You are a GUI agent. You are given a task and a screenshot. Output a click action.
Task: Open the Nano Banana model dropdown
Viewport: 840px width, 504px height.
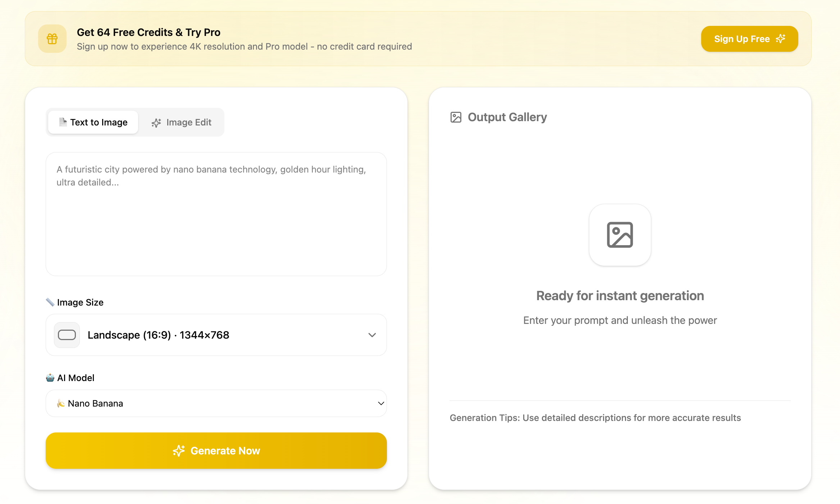pos(216,403)
